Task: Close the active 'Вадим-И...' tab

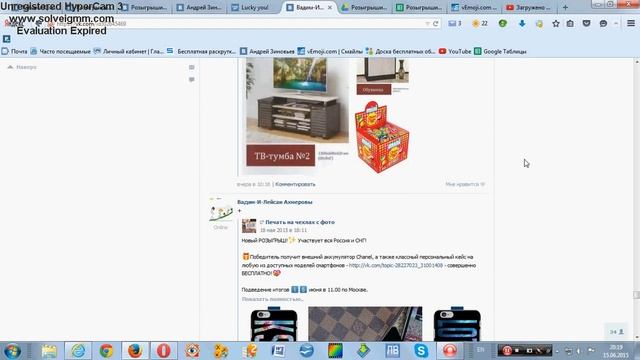Action: pyautogui.click(x=330, y=7)
